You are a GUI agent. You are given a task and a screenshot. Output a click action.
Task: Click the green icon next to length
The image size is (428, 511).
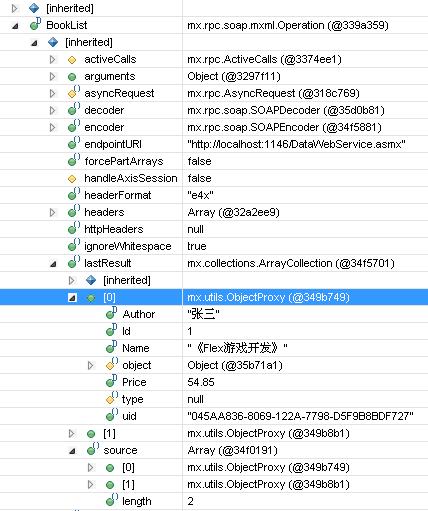111,500
